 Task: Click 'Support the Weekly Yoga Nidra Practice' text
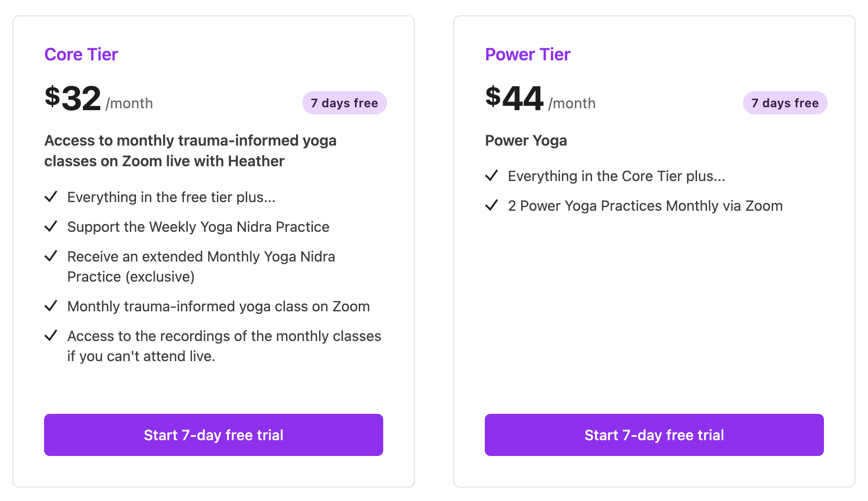(x=198, y=227)
